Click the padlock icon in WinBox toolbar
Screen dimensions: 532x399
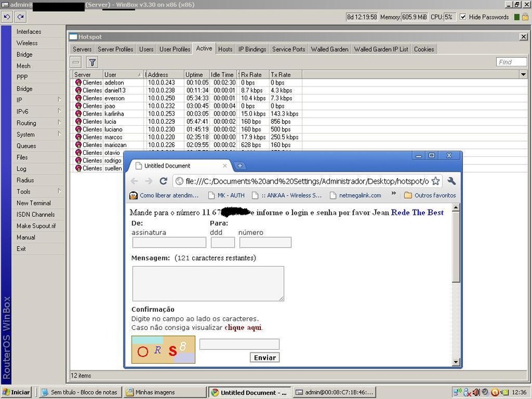525,17
